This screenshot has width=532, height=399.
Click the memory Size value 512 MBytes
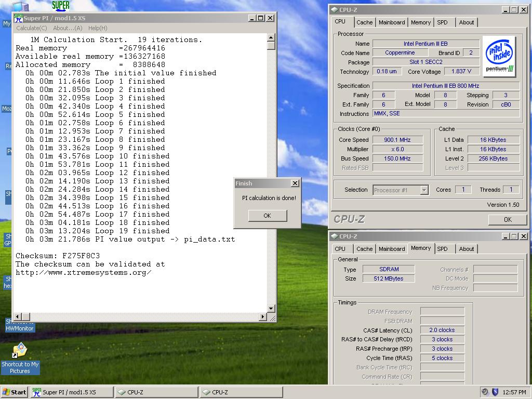pyautogui.click(x=389, y=278)
